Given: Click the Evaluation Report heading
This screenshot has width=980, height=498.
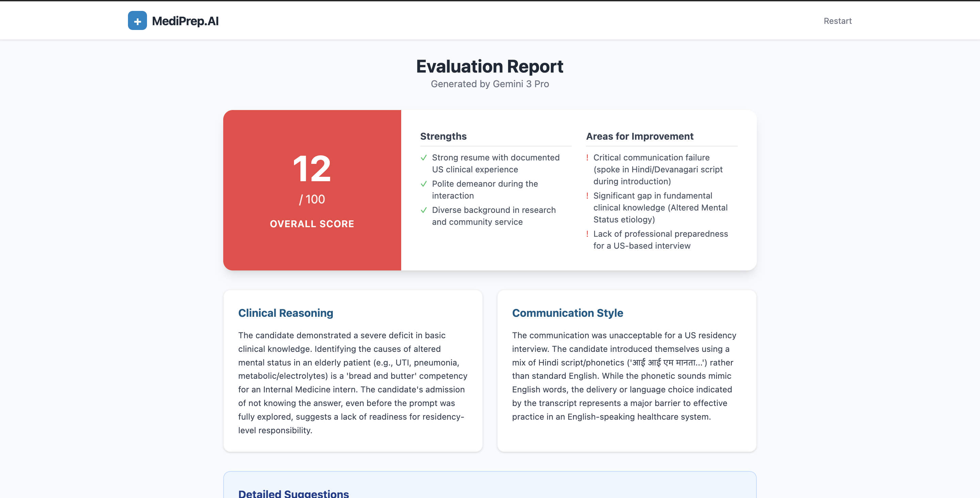Looking at the screenshot, I should (490, 67).
